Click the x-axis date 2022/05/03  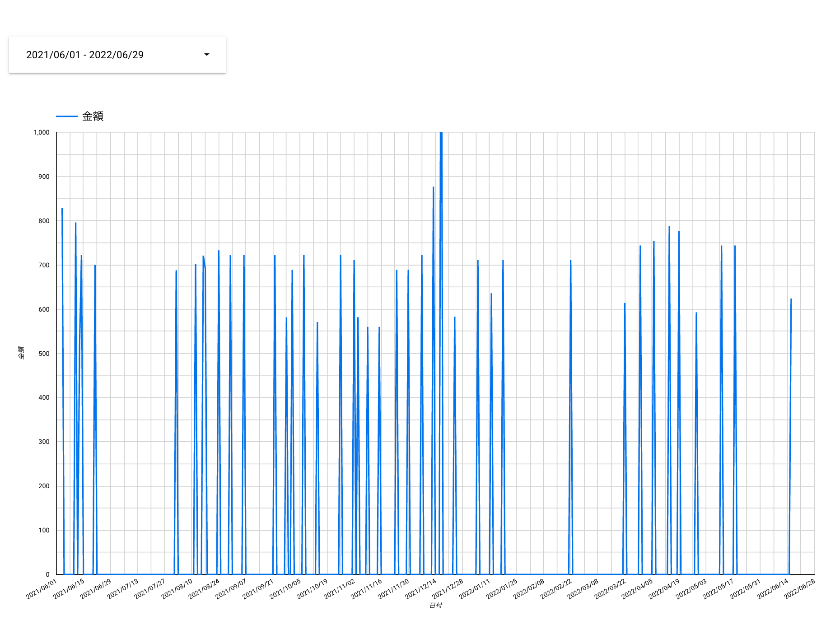(x=692, y=589)
